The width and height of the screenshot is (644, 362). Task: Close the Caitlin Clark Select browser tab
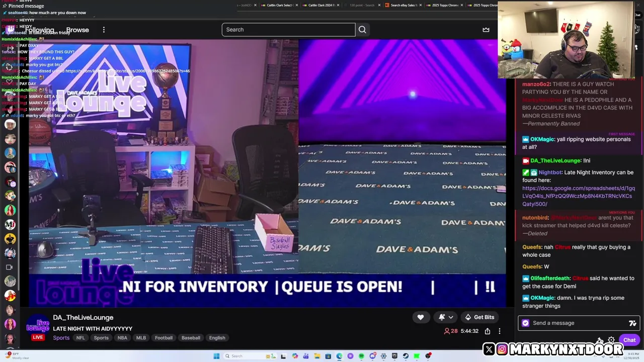point(297,5)
